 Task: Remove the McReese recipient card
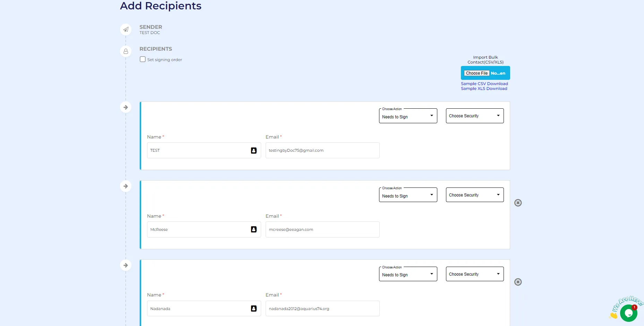pyautogui.click(x=518, y=203)
